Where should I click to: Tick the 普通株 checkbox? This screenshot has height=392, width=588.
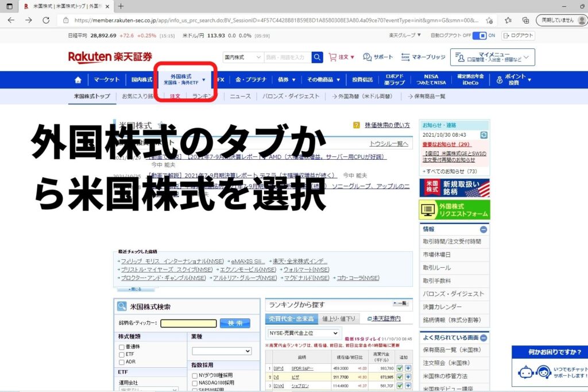122,347
